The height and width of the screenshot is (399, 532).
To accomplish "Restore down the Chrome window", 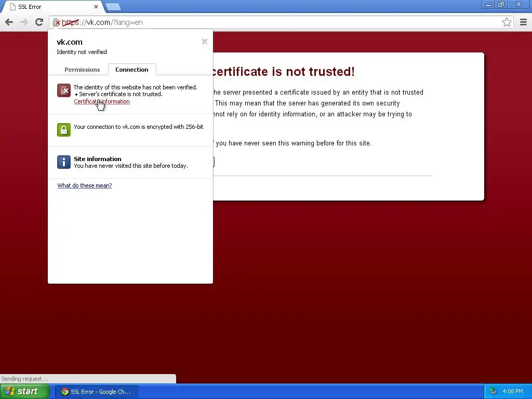I will pos(501,5).
